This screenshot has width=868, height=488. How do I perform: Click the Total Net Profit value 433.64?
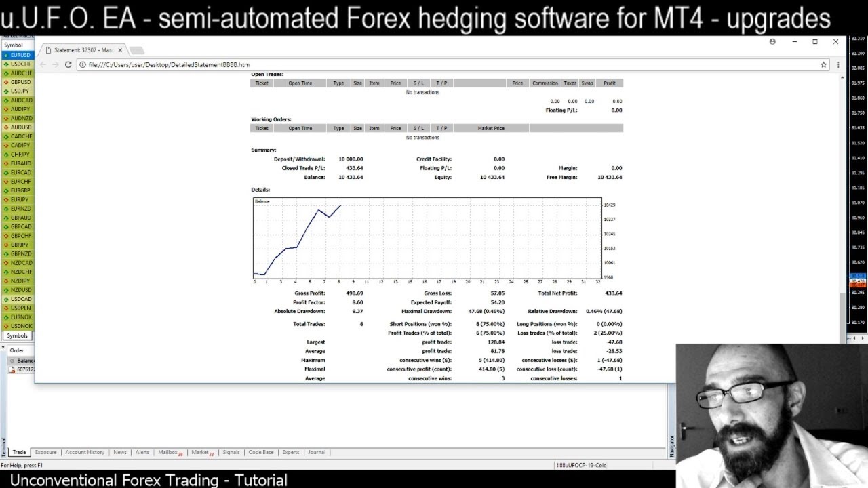(613, 293)
